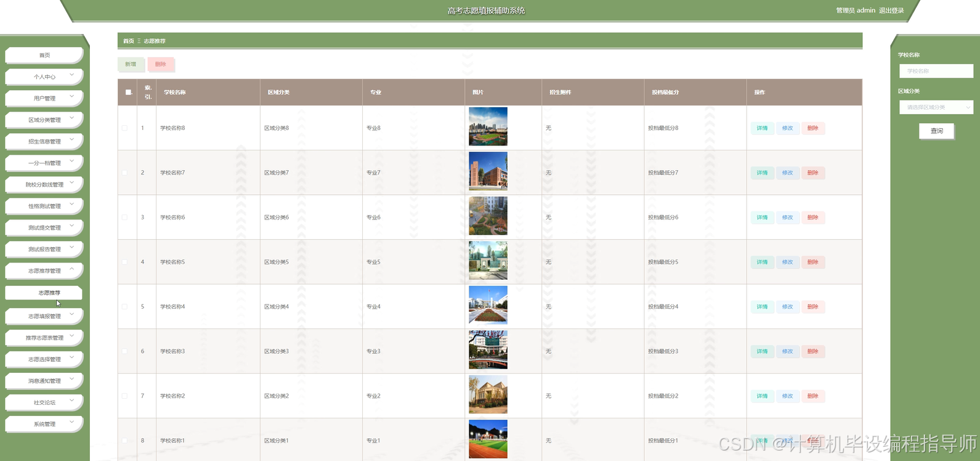The image size is (980, 461).
Task: Select the header select-all checkbox
Action: coord(128,92)
